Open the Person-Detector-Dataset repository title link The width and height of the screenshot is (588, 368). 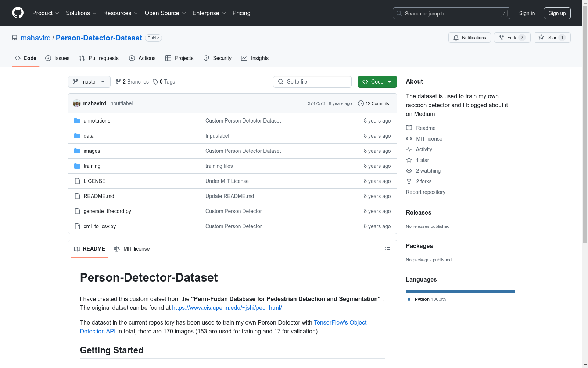99,38
